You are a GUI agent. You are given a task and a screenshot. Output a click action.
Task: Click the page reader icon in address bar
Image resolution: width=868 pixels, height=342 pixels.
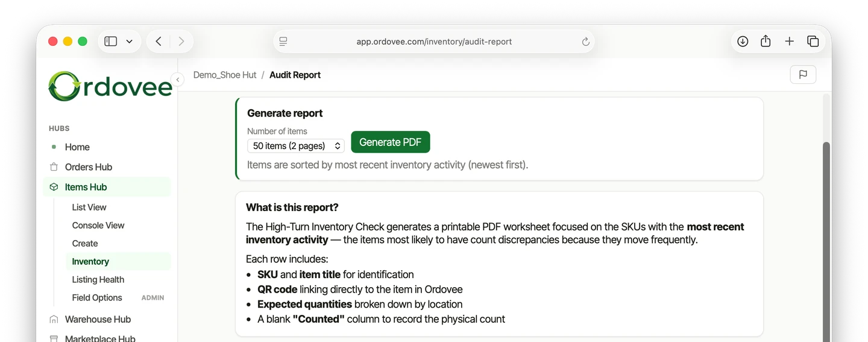283,42
